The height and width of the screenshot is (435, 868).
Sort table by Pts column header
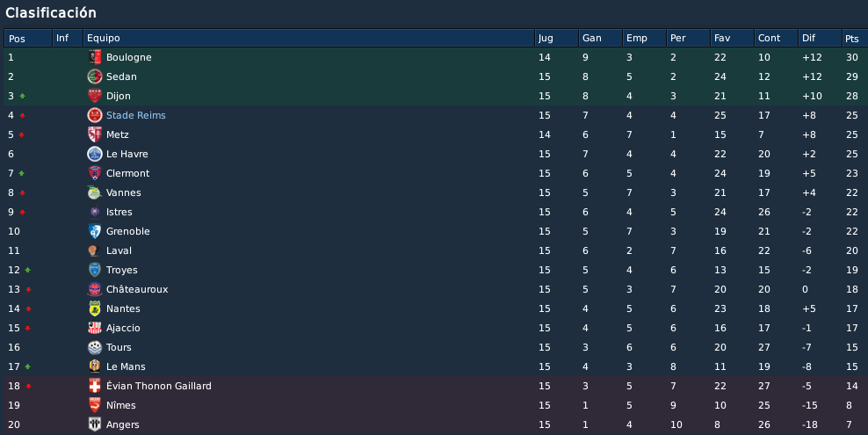coord(854,38)
